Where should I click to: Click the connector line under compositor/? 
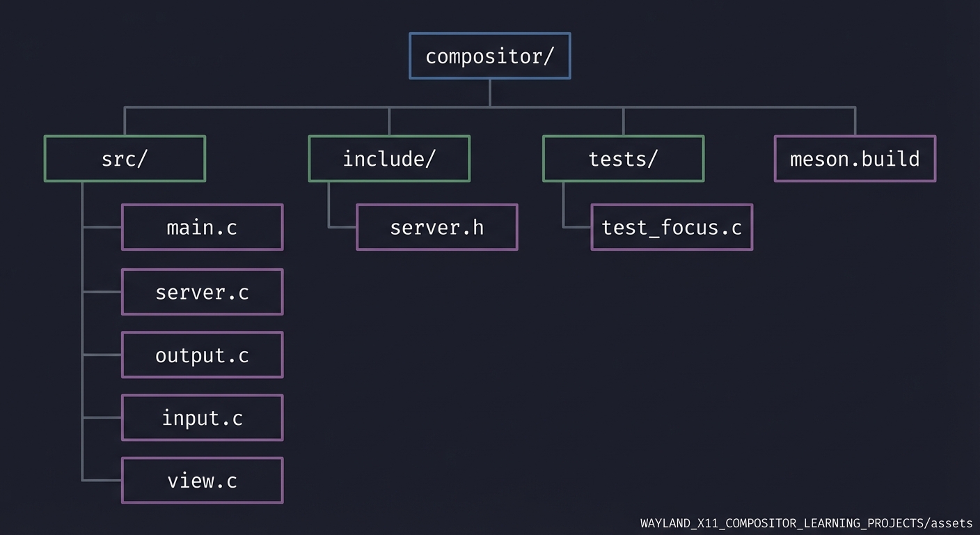[x=489, y=94]
